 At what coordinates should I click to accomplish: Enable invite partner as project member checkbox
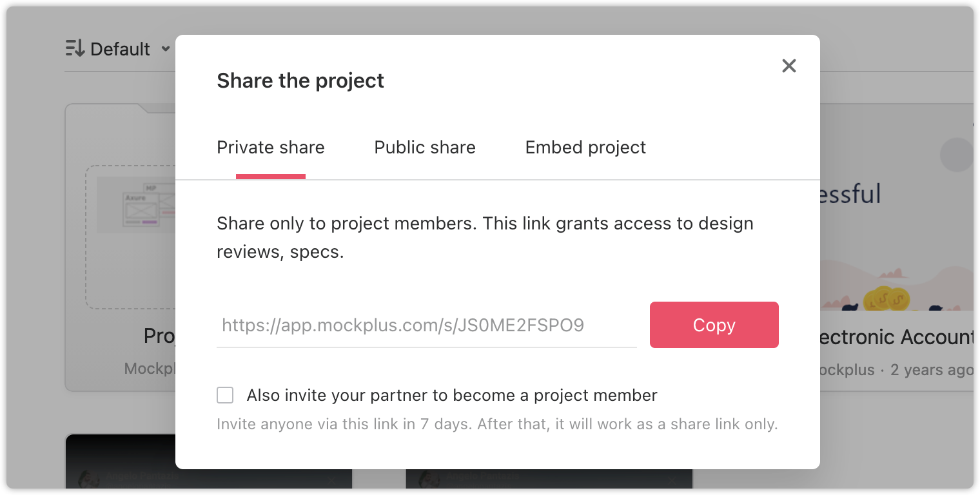pos(225,395)
